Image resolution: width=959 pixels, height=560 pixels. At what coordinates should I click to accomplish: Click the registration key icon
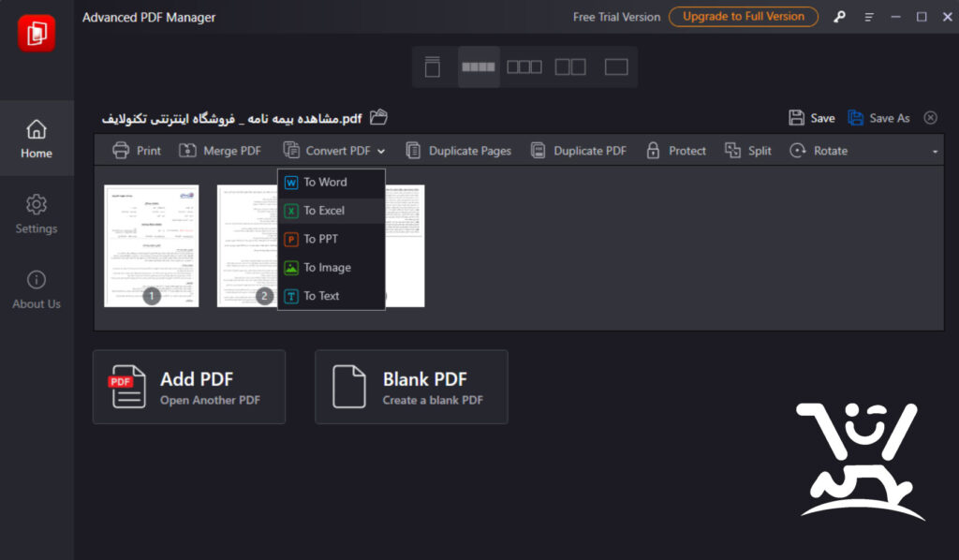(x=840, y=17)
